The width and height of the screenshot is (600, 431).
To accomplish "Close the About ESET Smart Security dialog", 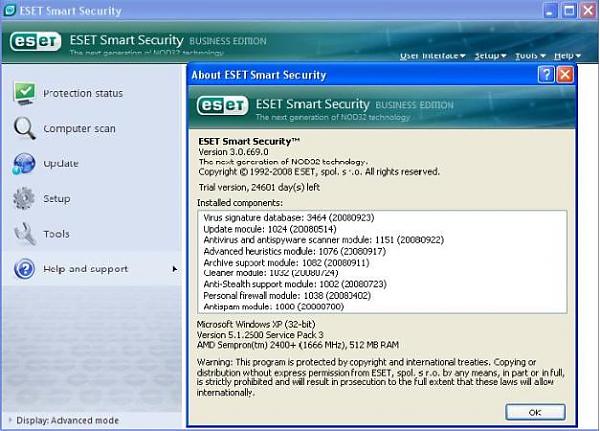I will coord(565,74).
